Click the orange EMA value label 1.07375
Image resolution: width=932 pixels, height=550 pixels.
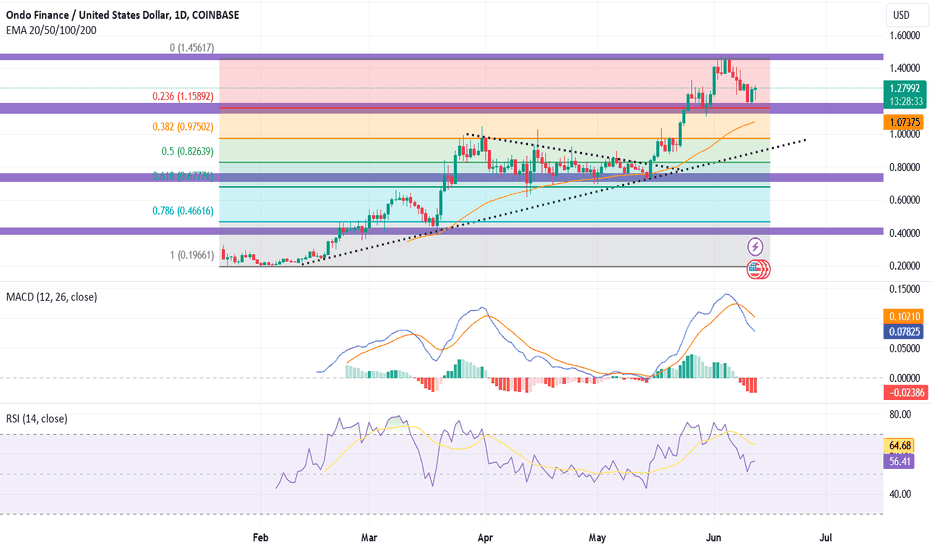tap(905, 122)
